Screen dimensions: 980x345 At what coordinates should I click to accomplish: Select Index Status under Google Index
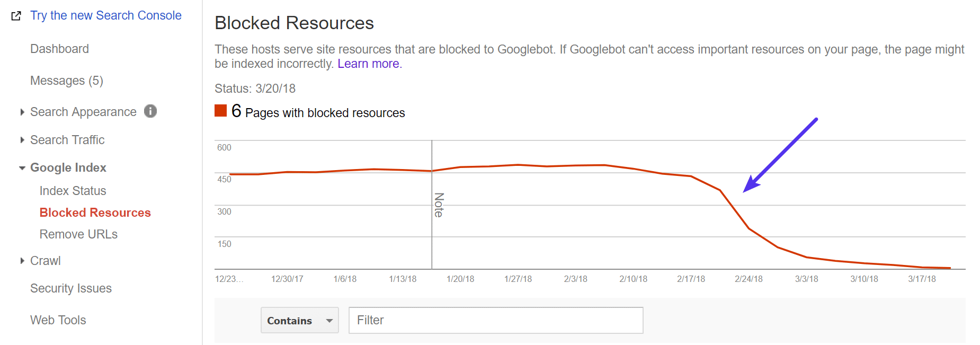click(73, 190)
